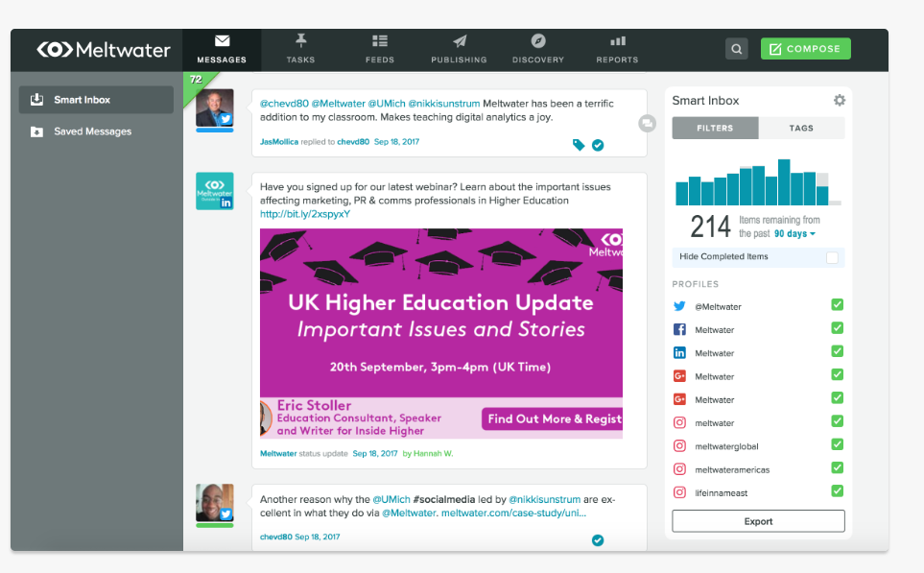
Task: Open chevd80's profile avatar
Action: [215, 503]
